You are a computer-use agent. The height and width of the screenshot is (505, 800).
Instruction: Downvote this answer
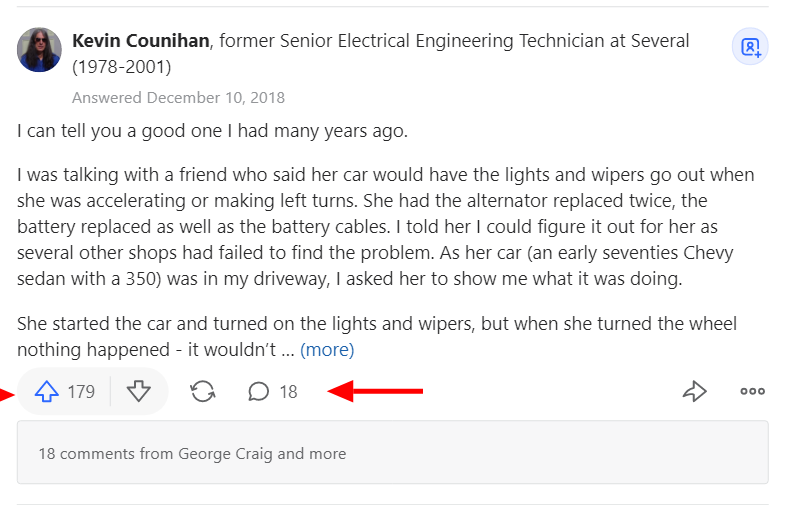tap(138, 392)
